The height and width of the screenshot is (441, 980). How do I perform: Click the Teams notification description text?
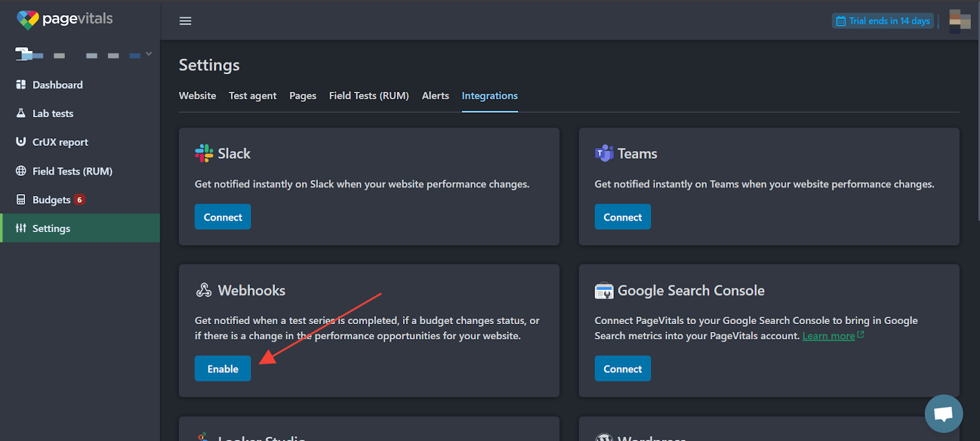tap(764, 184)
